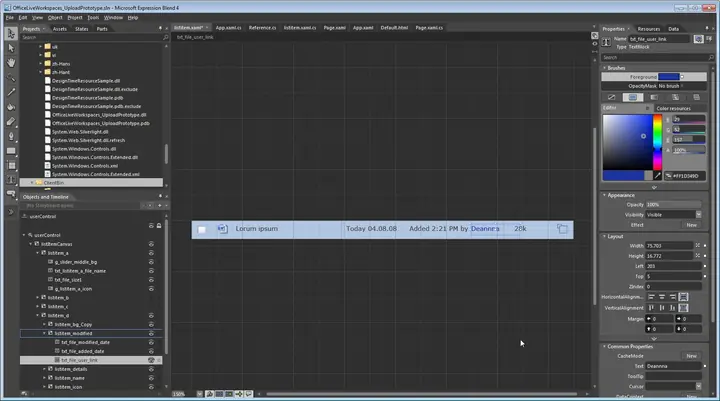Click the Text property field Deannna
Image resolution: width=720 pixels, height=401 pixels.
(x=673, y=366)
